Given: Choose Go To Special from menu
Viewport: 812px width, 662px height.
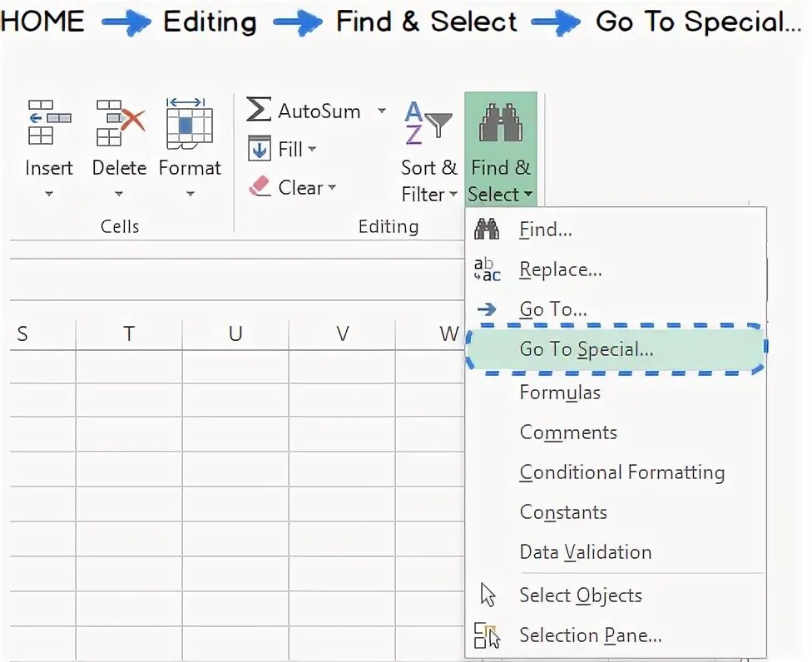Looking at the screenshot, I should coord(586,349).
